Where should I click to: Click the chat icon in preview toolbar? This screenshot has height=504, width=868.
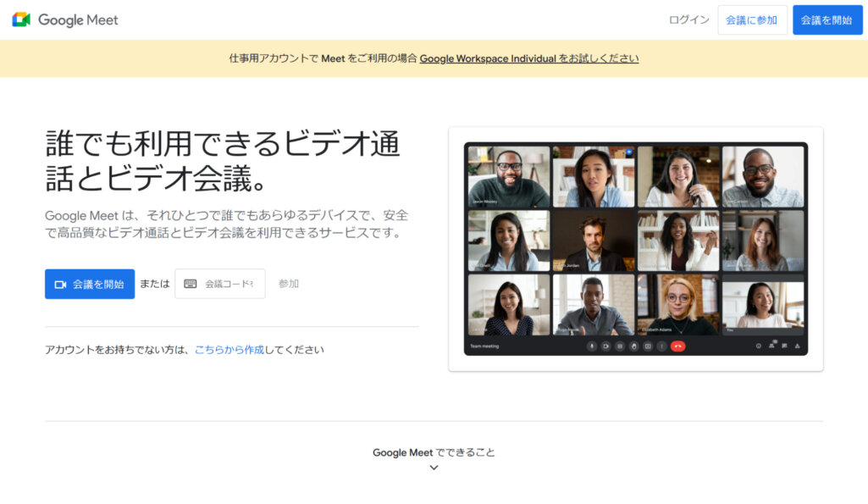[784, 346]
